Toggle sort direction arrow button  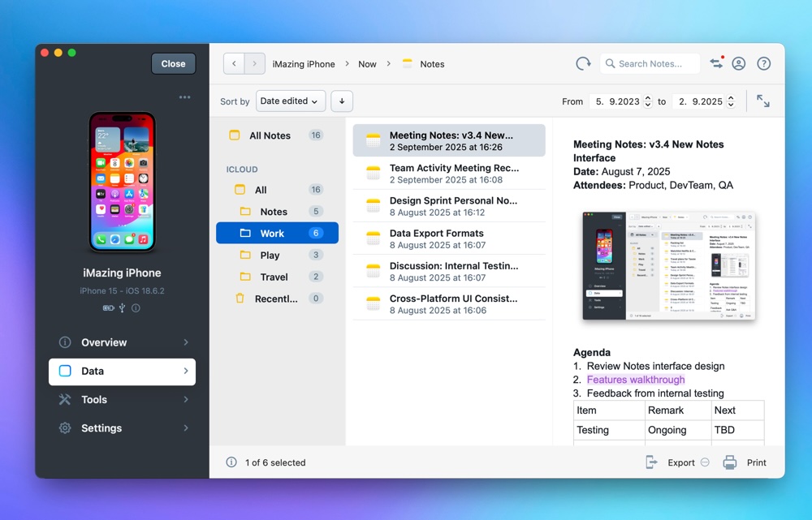coord(342,101)
